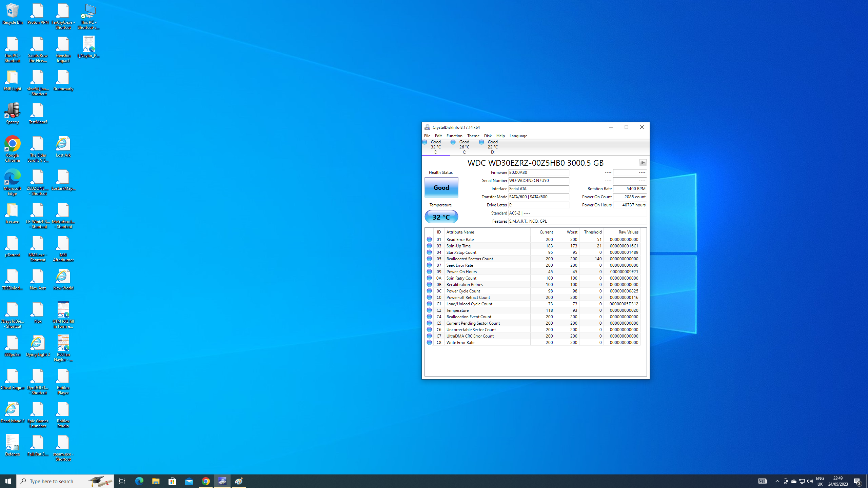Click the next disk arrow button
Viewport: 868px width, 488px height.
click(x=643, y=163)
